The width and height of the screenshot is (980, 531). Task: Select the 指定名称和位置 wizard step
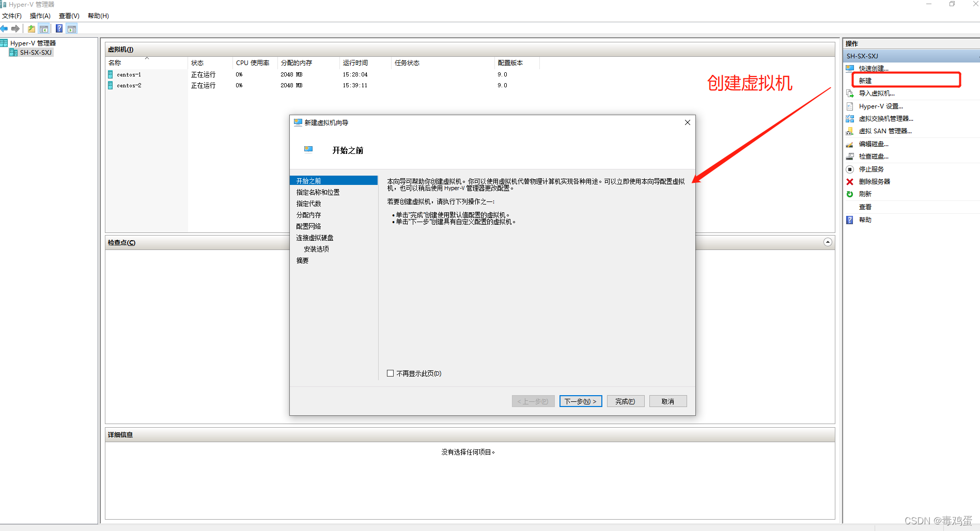318,192
